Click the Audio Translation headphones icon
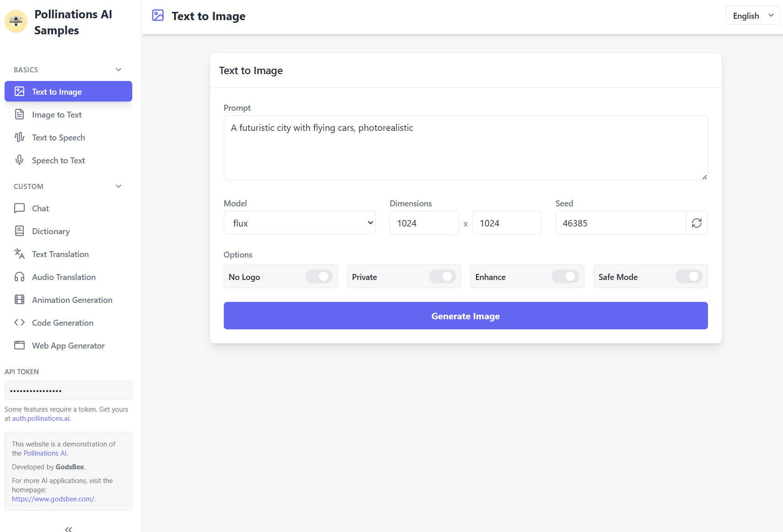The width and height of the screenshot is (783, 532). (19, 277)
